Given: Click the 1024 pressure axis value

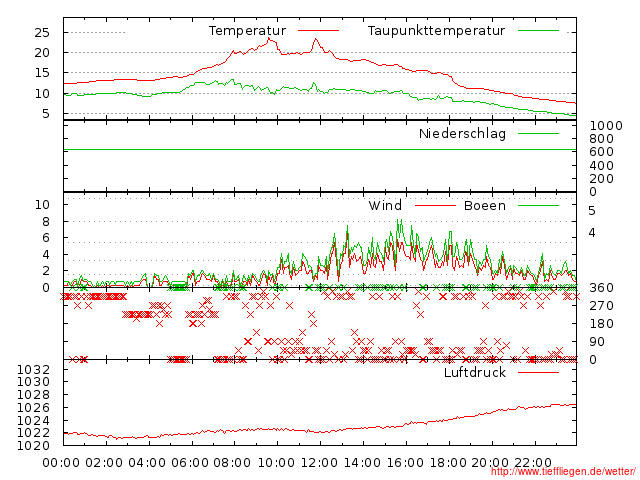Looking at the screenshot, I should pos(33,420).
